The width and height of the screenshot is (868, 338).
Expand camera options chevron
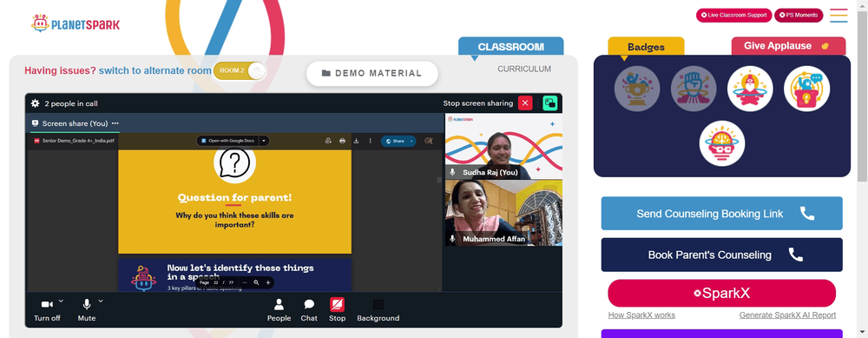(61, 301)
